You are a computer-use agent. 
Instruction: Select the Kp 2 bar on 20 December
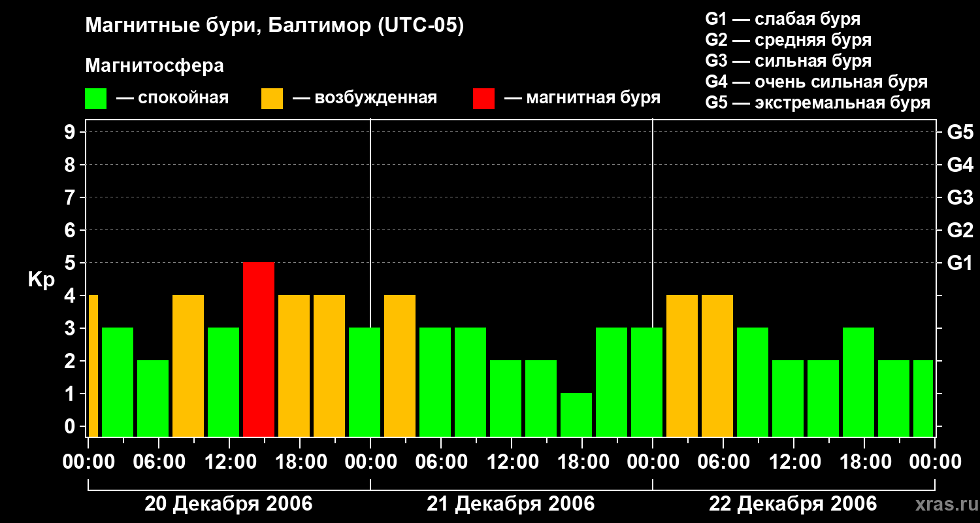(153, 398)
